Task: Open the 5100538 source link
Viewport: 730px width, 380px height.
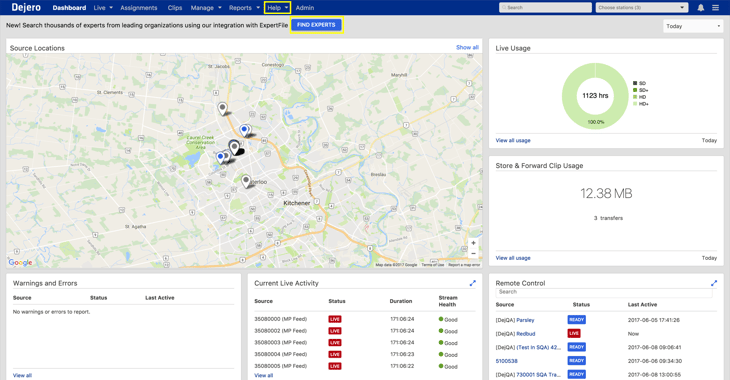Action: (x=507, y=361)
